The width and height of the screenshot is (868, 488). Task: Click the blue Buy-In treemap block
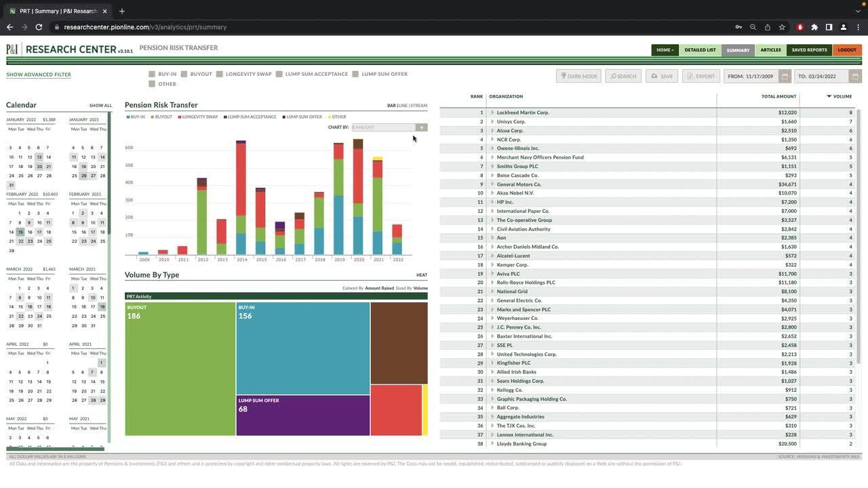303,348
